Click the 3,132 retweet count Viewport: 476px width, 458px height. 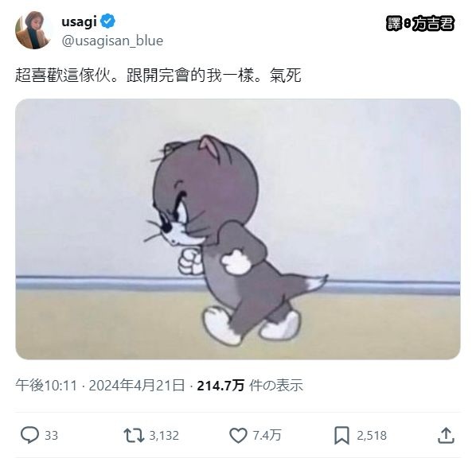pyautogui.click(x=164, y=436)
